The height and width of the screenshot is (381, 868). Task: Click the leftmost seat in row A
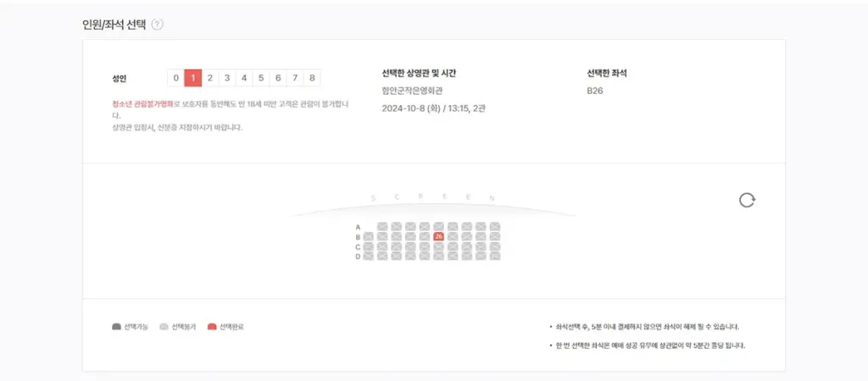tap(382, 227)
